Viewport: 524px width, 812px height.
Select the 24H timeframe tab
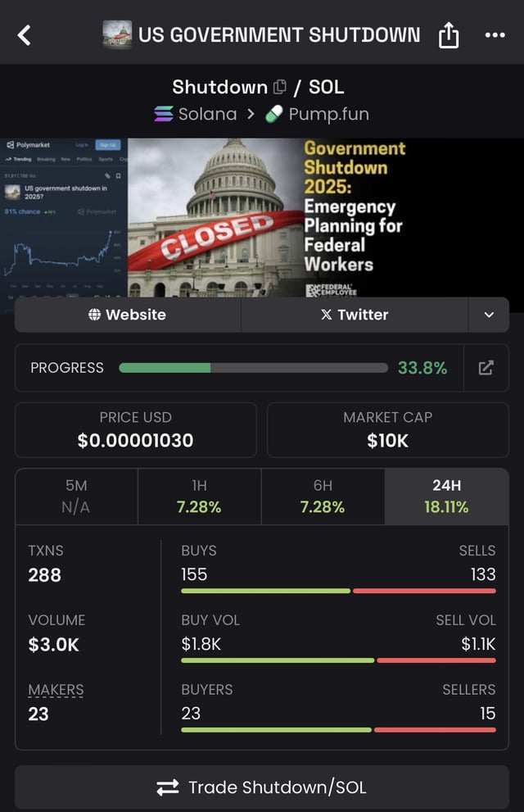[446, 497]
